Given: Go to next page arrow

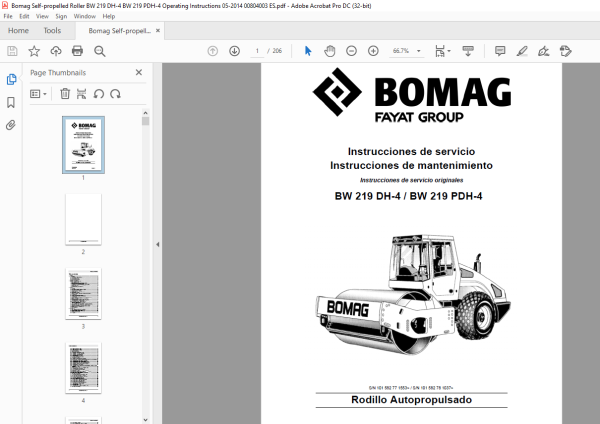Looking at the screenshot, I should pyautogui.click(x=235, y=51).
